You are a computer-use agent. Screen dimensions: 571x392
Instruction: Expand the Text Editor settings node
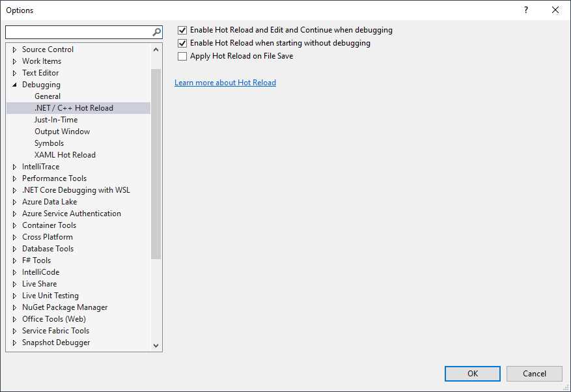[x=16, y=72]
